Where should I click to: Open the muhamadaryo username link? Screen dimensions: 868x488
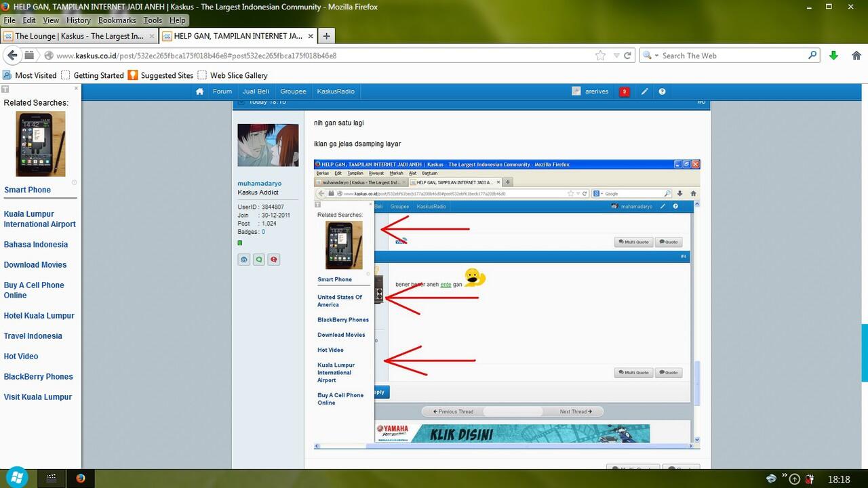pos(260,184)
